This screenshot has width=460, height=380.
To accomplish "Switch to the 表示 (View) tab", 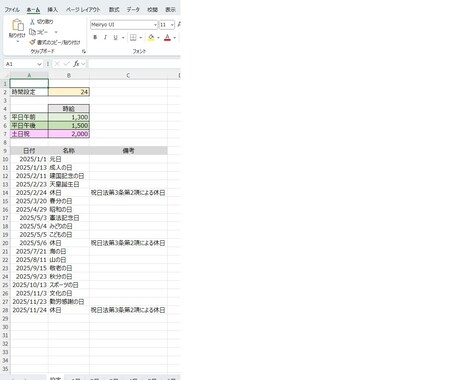I will 171,10.
